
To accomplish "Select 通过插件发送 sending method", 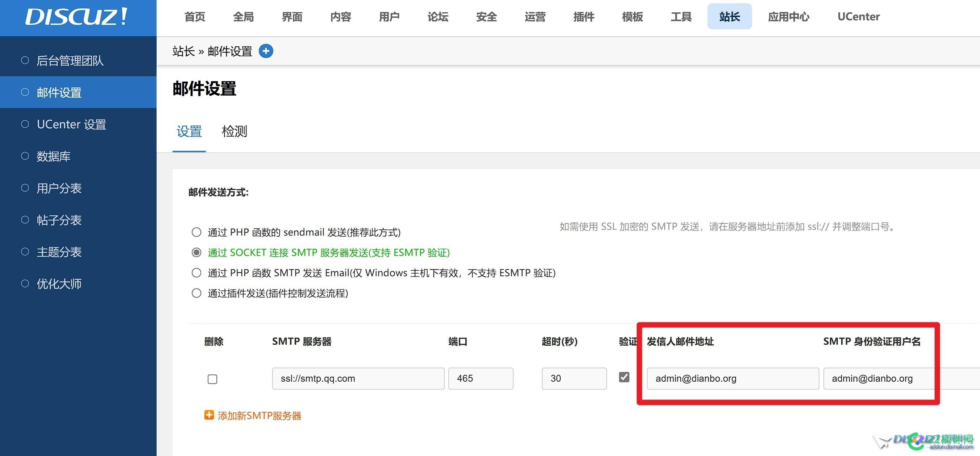I will [x=196, y=293].
